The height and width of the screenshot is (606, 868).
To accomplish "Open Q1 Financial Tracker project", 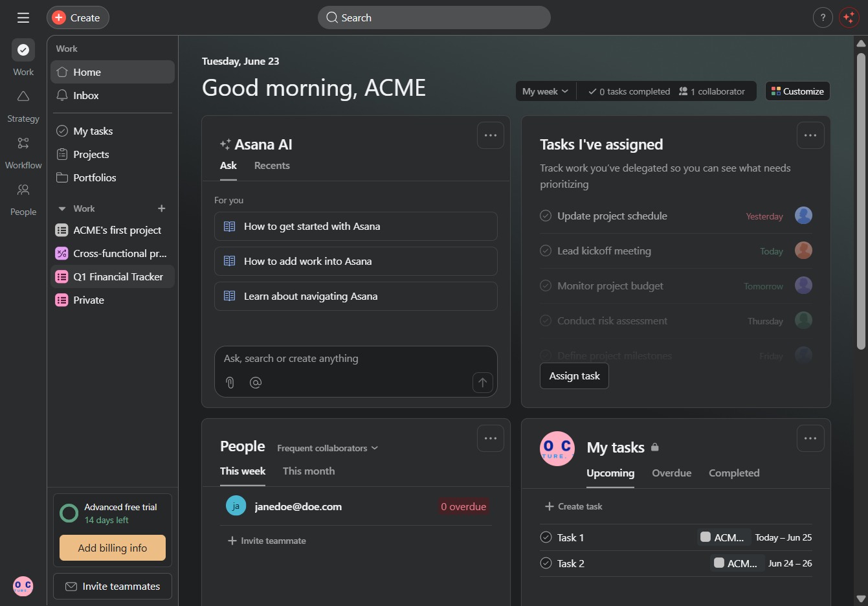I will click(x=113, y=276).
